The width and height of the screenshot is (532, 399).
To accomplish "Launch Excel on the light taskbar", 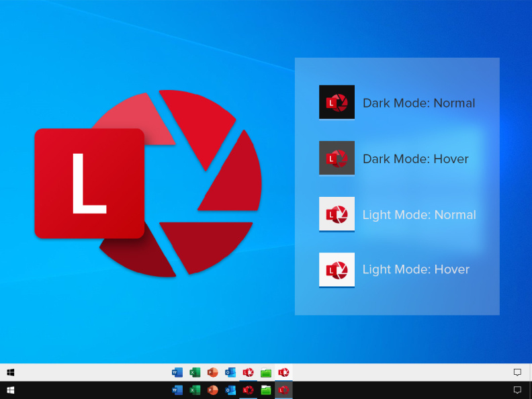I will [x=195, y=372].
